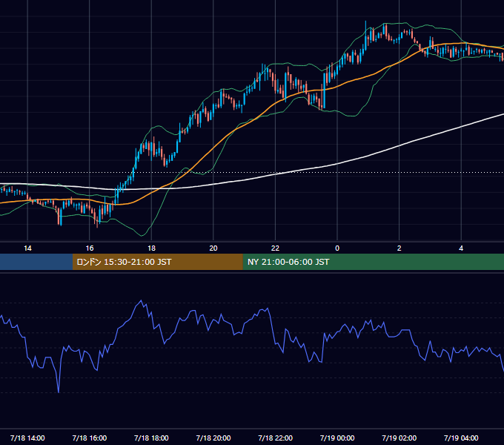Screen dimensions: 504x445
Task: Click hour label 0 on price chart axis
Action: tap(337, 248)
